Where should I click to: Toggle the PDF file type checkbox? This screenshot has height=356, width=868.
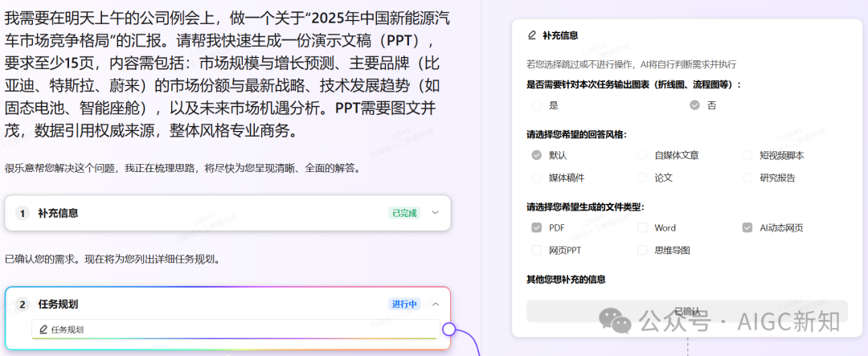click(536, 227)
